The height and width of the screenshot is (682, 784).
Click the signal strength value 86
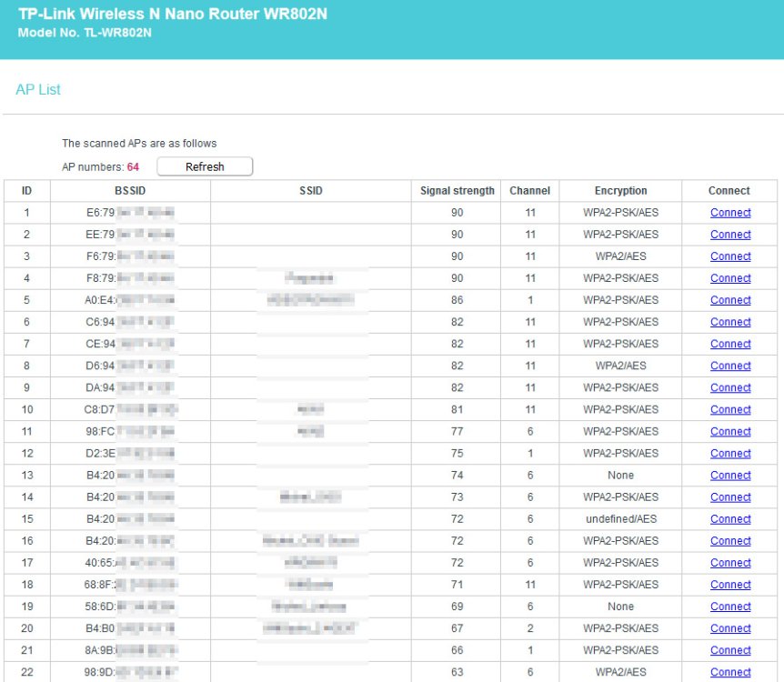457,300
